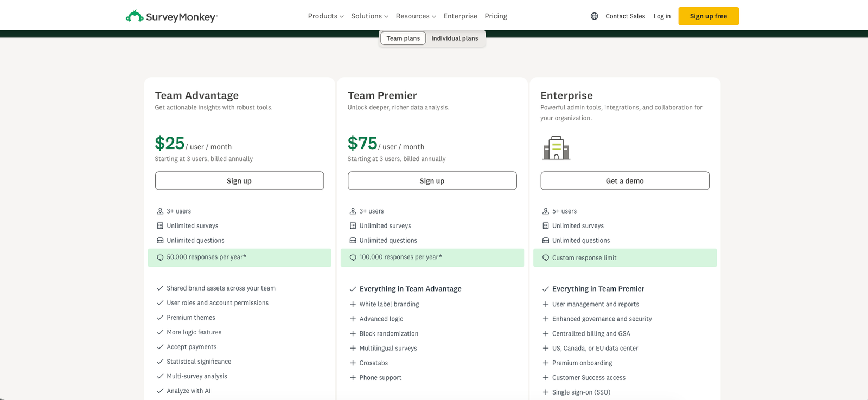The width and height of the screenshot is (868, 400).
Task: Click 'Statistical significance' feature text
Action: coord(199,362)
